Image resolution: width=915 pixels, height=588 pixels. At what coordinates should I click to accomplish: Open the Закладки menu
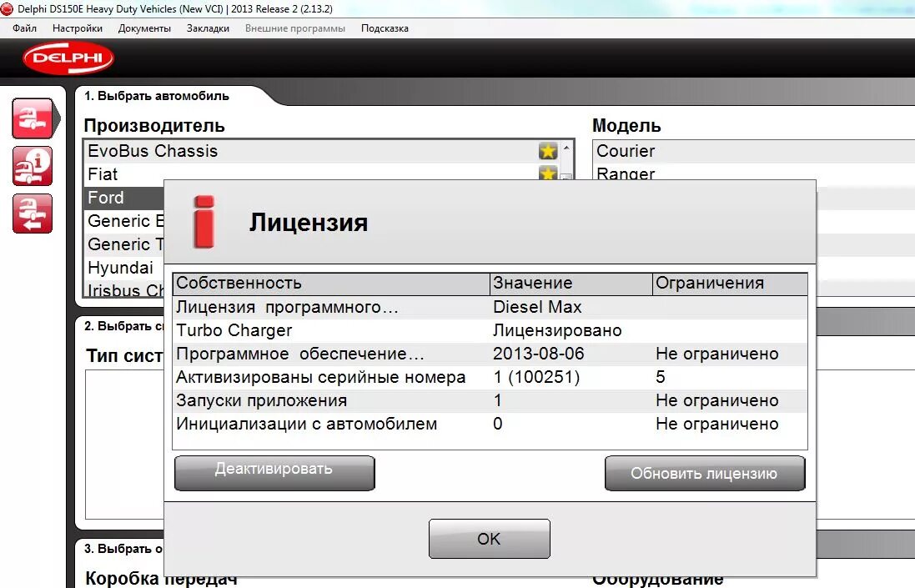(208, 28)
